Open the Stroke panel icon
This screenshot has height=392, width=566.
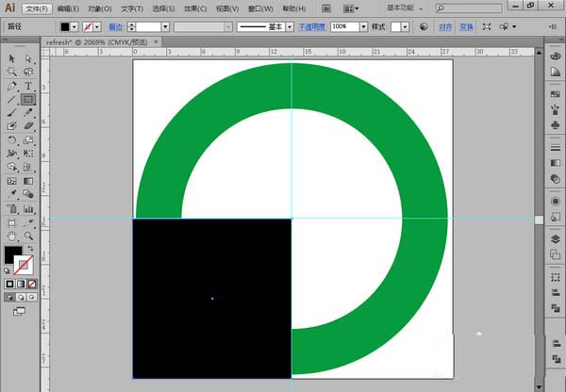click(556, 148)
